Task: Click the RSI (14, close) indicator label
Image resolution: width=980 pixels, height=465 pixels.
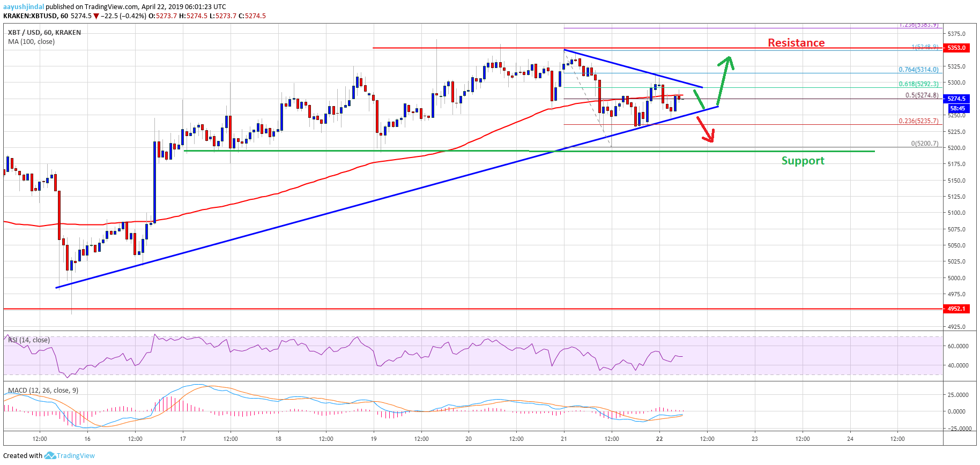Action: coord(29,340)
